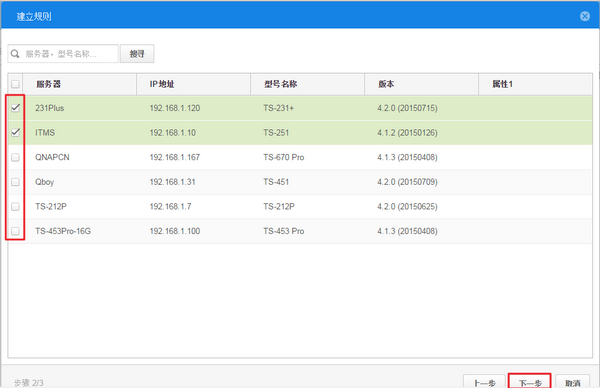Check the Qboy server checkbox
The height and width of the screenshot is (388, 600).
pyautogui.click(x=15, y=182)
